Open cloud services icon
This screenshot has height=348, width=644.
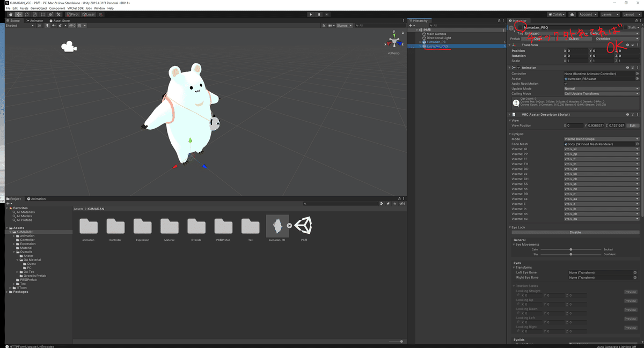click(572, 14)
